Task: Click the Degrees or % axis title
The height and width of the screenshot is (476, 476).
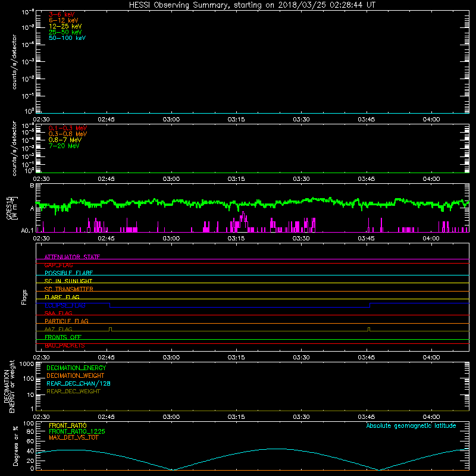Action: (15, 446)
